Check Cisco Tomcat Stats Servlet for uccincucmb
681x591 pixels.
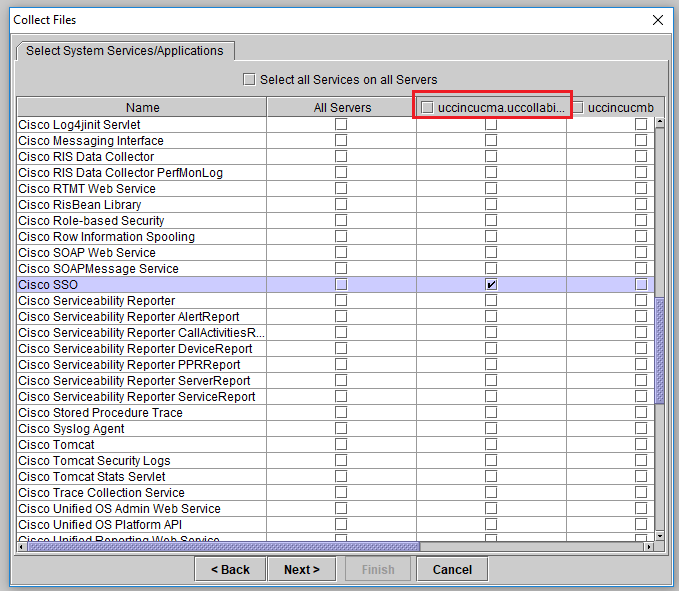[641, 476]
